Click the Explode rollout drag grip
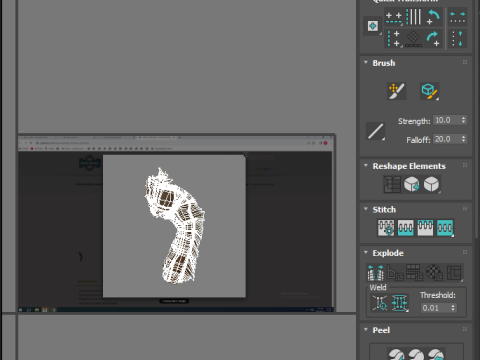Screen dimensions: 480x360 [465, 252]
